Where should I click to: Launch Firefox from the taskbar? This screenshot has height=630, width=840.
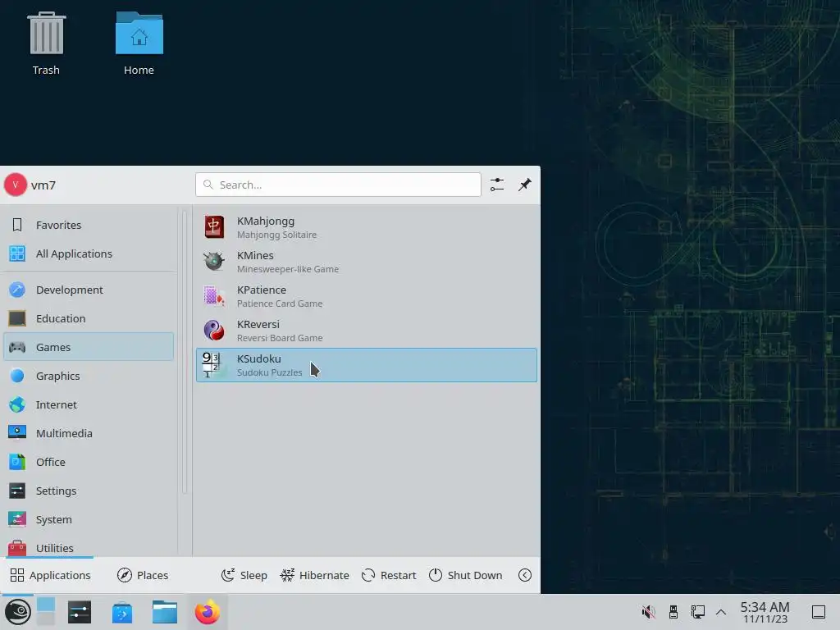pos(208,612)
